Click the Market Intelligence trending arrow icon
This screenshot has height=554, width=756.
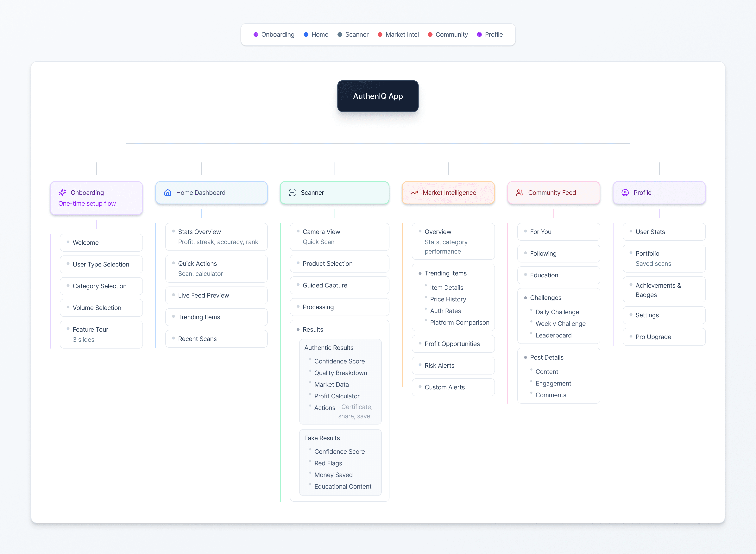point(414,192)
